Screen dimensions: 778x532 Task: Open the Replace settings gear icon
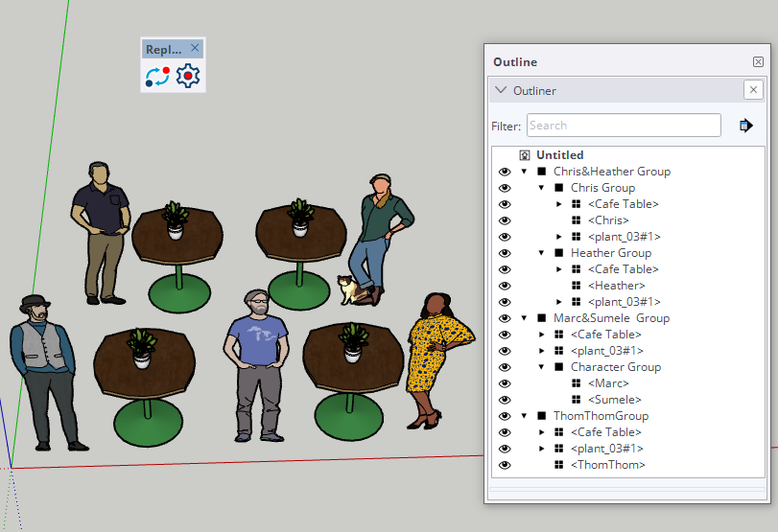[x=188, y=77]
